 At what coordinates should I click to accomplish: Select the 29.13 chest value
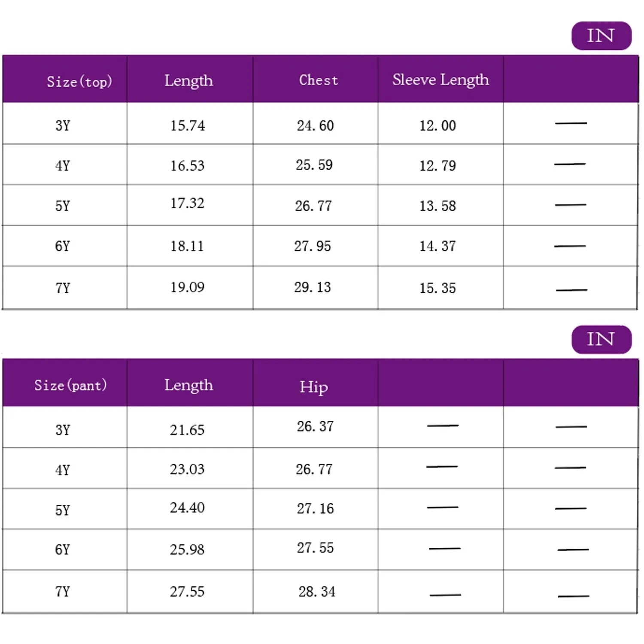point(313,287)
